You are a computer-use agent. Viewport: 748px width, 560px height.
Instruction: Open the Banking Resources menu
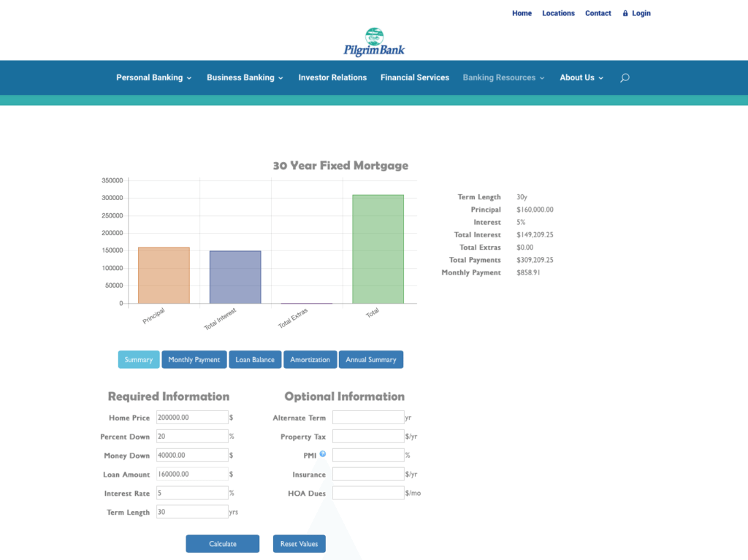tap(503, 77)
